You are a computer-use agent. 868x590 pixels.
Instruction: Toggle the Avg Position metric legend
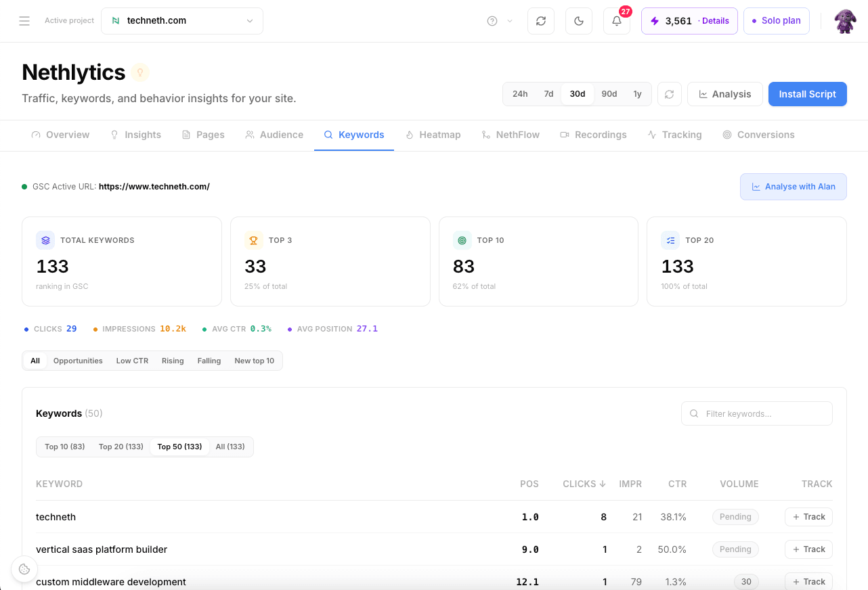coord(332,329)
